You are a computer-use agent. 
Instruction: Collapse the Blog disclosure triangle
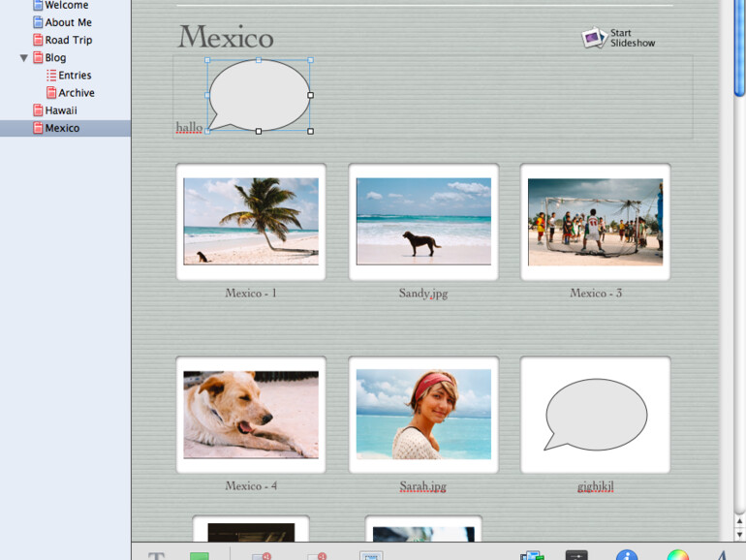pos(24,58)
